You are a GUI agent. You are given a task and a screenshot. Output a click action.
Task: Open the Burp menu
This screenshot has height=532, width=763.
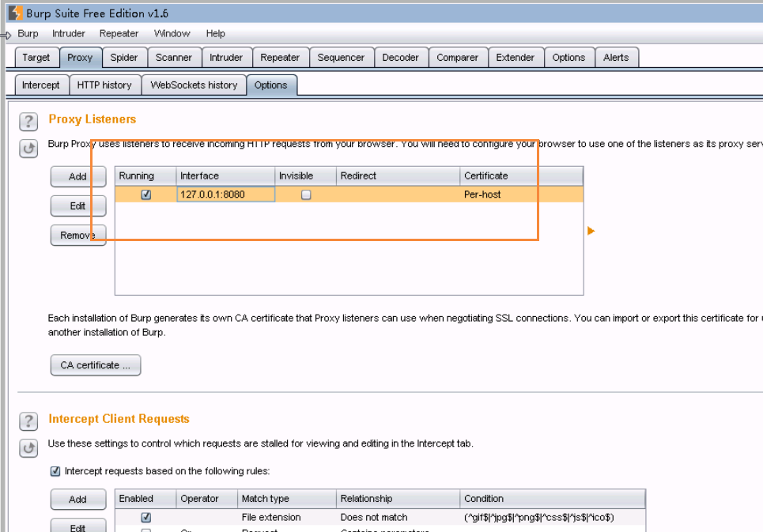pos(28,33)
